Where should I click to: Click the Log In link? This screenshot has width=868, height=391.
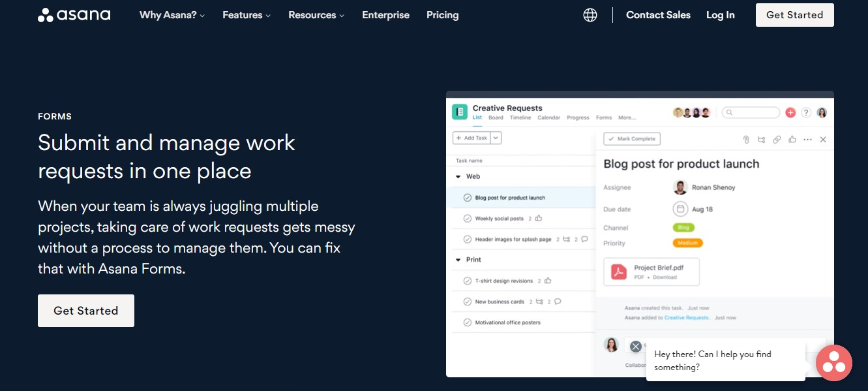(721, 15)
